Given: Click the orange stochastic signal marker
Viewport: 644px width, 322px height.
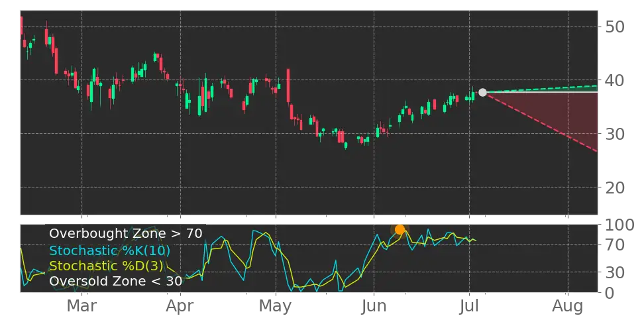Looking at the screenshot, I should pos(400,230).
